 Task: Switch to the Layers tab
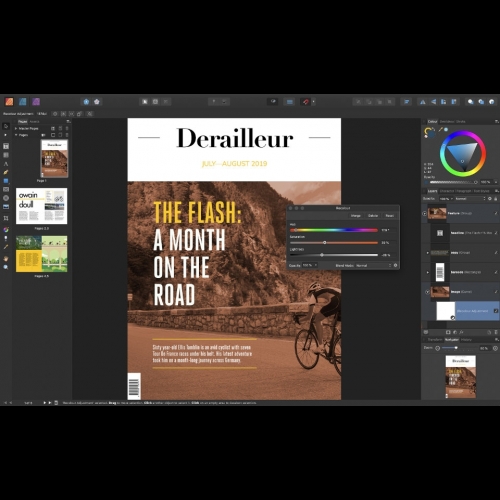[432, 191]
